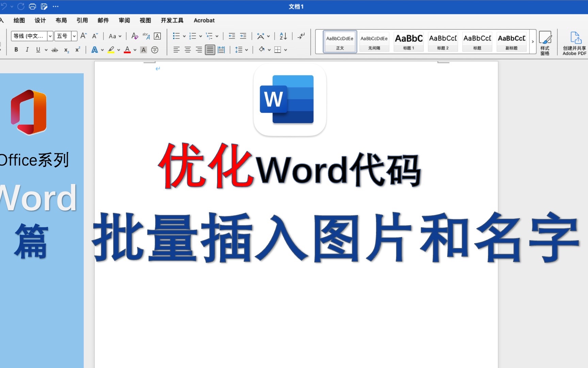Apply red font color
This screenshot has width=588, height=368.
click(x=127, y=50)
